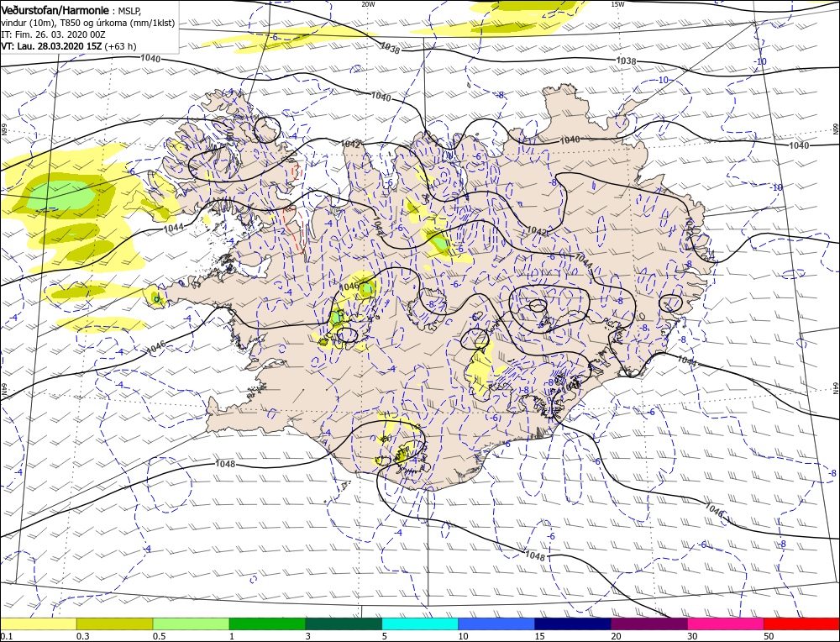The height and width of the screenshot is (642, 840).
Task: Click the '0.1' legend value
Action: 7,636
